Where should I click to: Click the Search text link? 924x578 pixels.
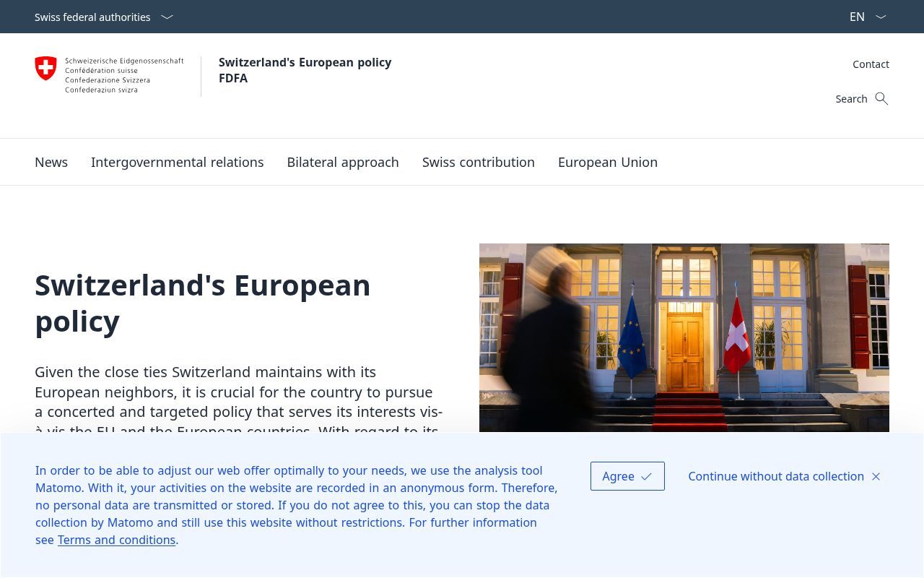tap(851, 99)
